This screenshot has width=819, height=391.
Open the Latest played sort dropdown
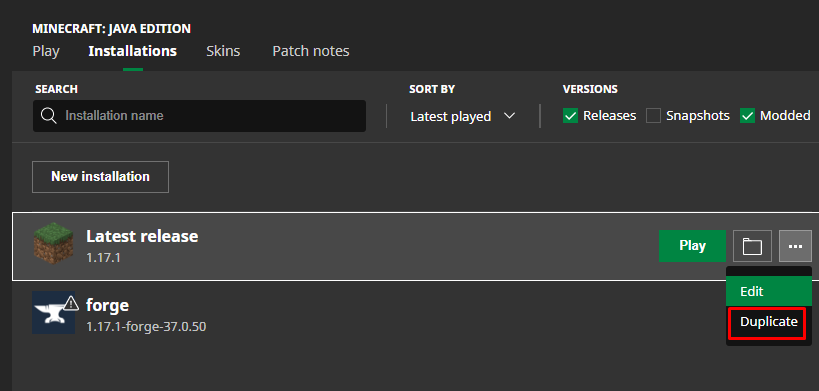(x=463, y=116)
